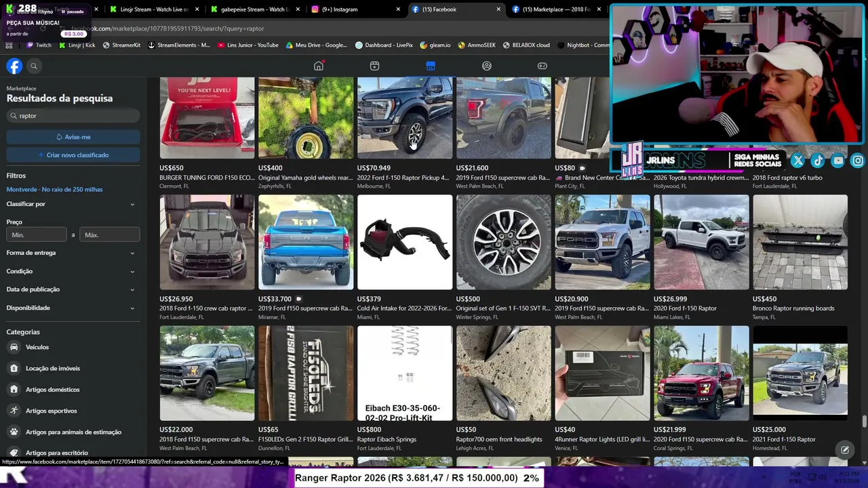This screenshot has width=868, height=488.
Task: Click the Máx. price field
Action: point(110,235)
